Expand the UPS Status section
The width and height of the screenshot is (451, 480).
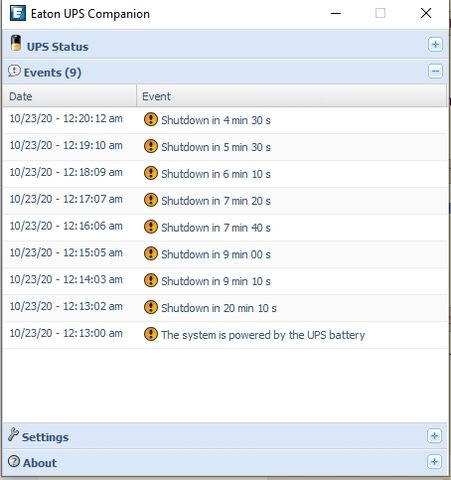pos(435,45)
